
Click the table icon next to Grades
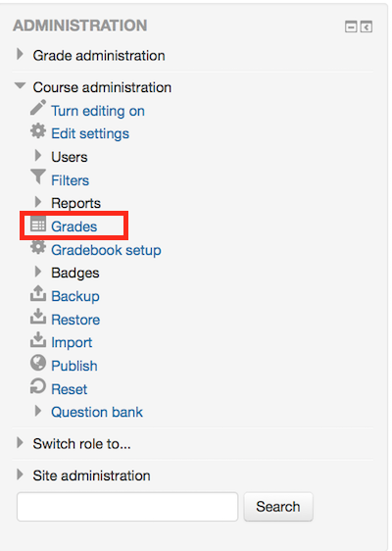[x=38, y=224]
